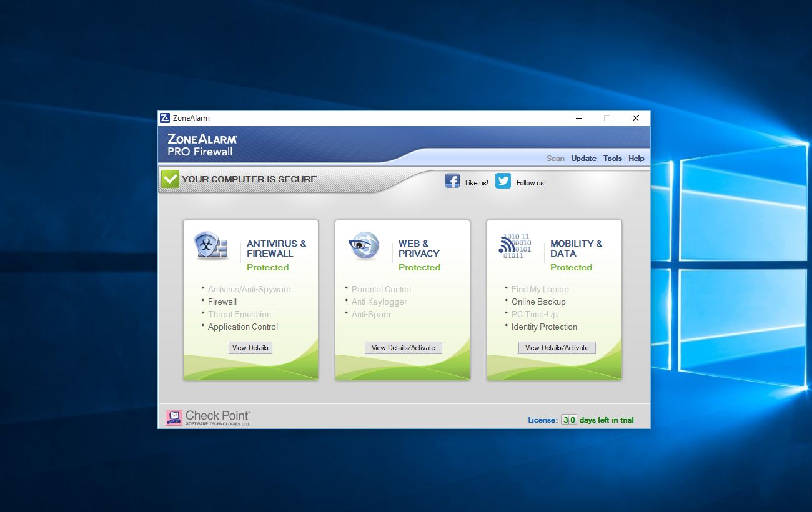Screen dimensions: 812x512
Task: Click View Details under Antivirus & Firewall
Action: [x=250, y=348]
